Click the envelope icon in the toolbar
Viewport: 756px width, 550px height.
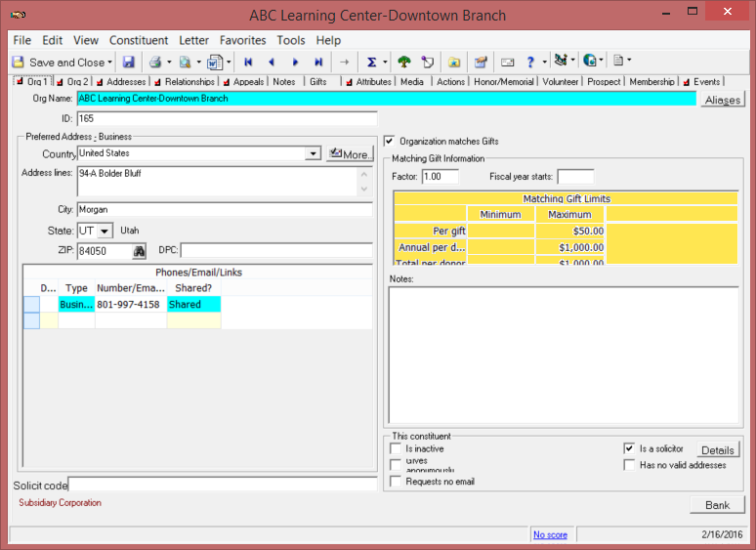(507, 62)
